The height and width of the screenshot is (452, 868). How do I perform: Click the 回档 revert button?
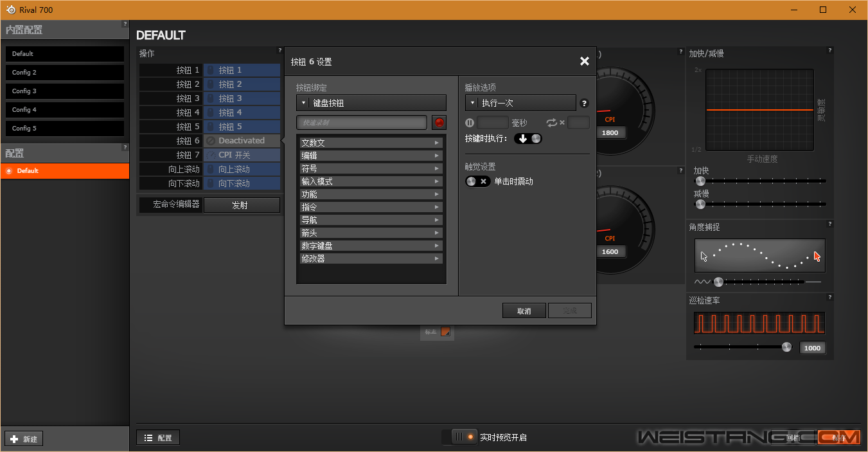793,438
